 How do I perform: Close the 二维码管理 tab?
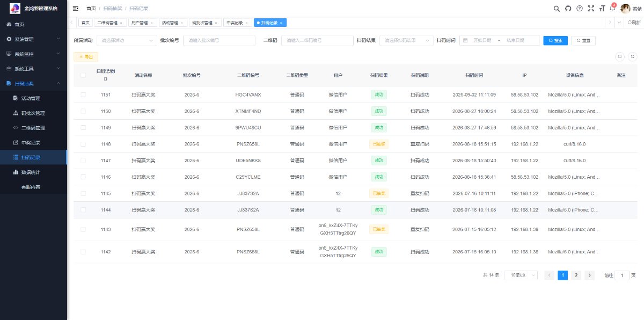[121, 23]
